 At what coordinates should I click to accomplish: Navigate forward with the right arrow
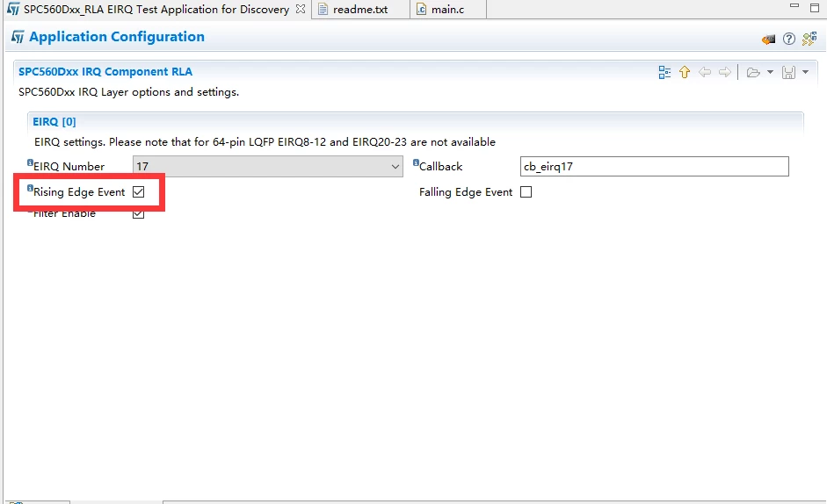[725, 72]
